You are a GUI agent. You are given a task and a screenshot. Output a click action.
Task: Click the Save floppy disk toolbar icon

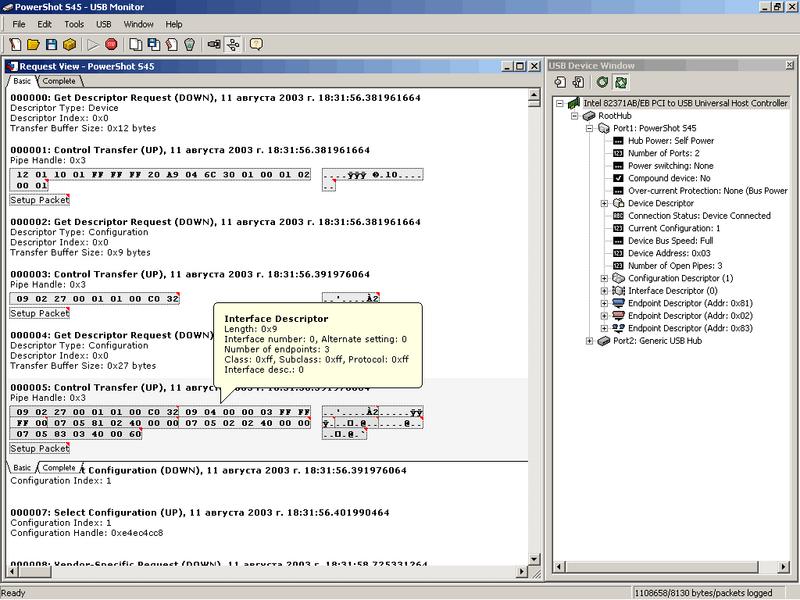click(x=51, y=44)
